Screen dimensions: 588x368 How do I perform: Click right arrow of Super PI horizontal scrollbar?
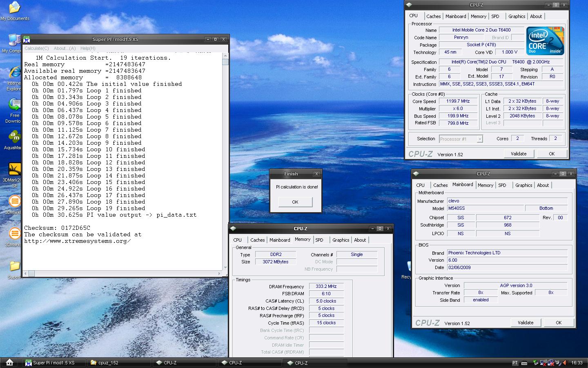220,274
